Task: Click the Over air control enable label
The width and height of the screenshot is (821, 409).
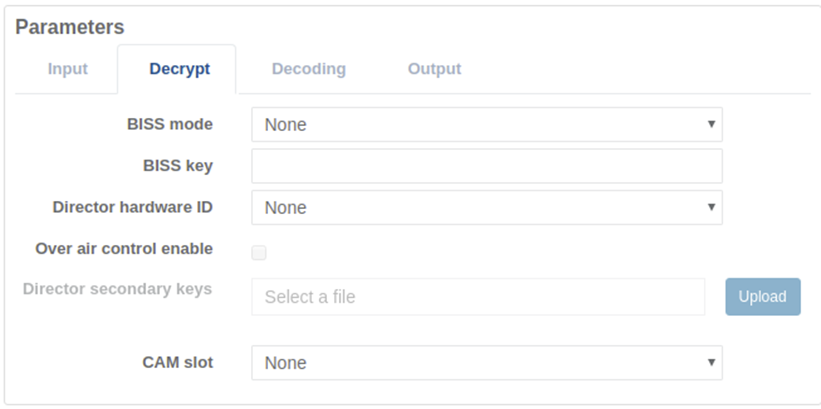Action: coord(124,248)
